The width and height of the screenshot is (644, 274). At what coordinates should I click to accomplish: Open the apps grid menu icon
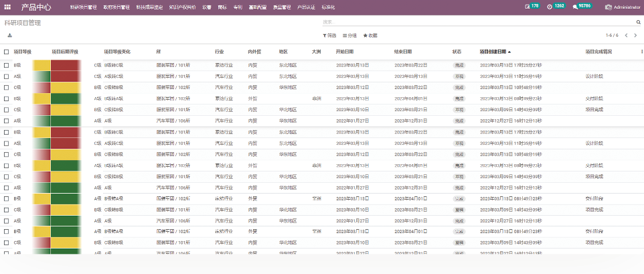tap(7, 7)
